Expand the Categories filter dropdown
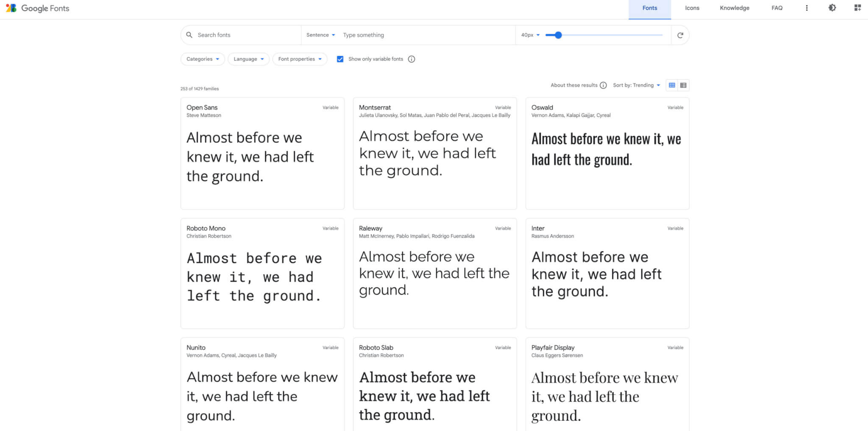868x431 pixels. [x=203, y=59]
